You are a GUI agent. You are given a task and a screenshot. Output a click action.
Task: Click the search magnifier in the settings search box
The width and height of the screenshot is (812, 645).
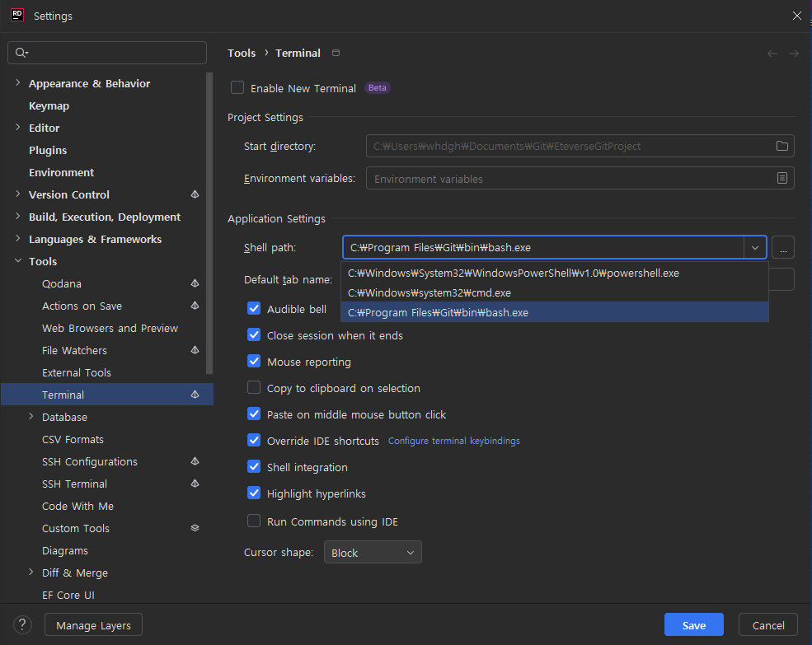(21, 53)
